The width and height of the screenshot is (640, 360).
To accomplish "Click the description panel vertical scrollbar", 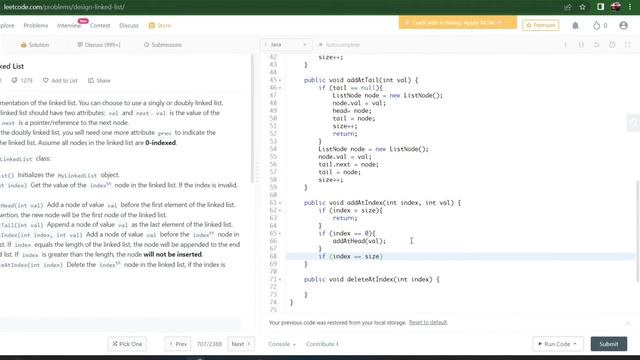I will (x=253, y=118).
